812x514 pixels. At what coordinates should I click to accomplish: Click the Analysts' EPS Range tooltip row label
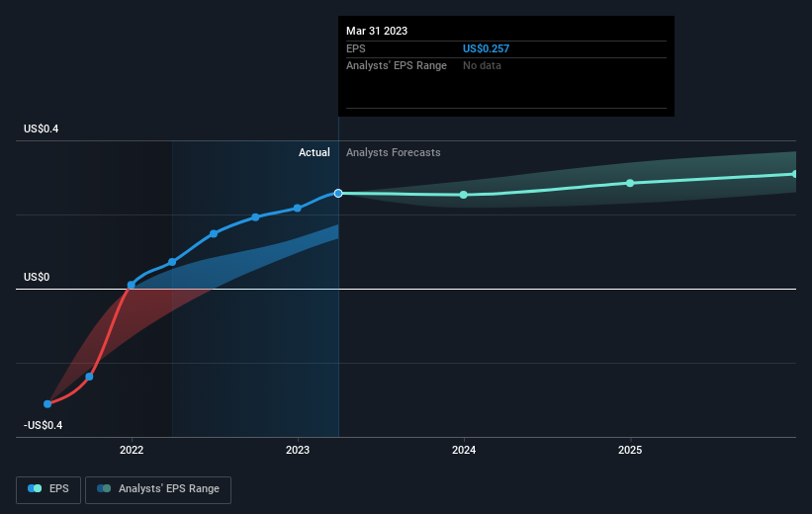(x=397, y=65)
